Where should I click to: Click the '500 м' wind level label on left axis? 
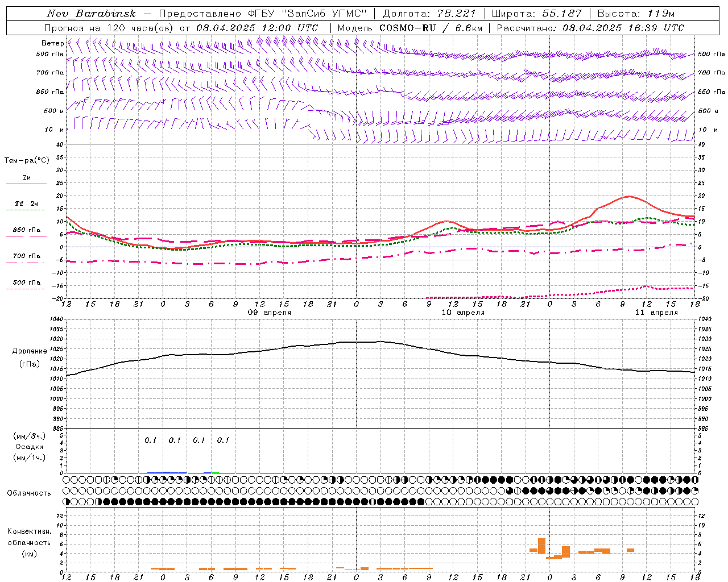(54, 111)
